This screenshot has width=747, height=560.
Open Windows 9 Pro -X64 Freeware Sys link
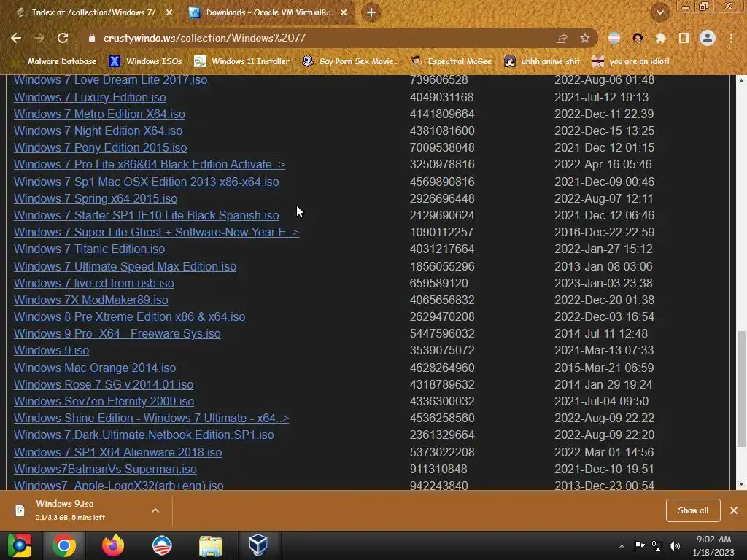click(x=117, y=333)
